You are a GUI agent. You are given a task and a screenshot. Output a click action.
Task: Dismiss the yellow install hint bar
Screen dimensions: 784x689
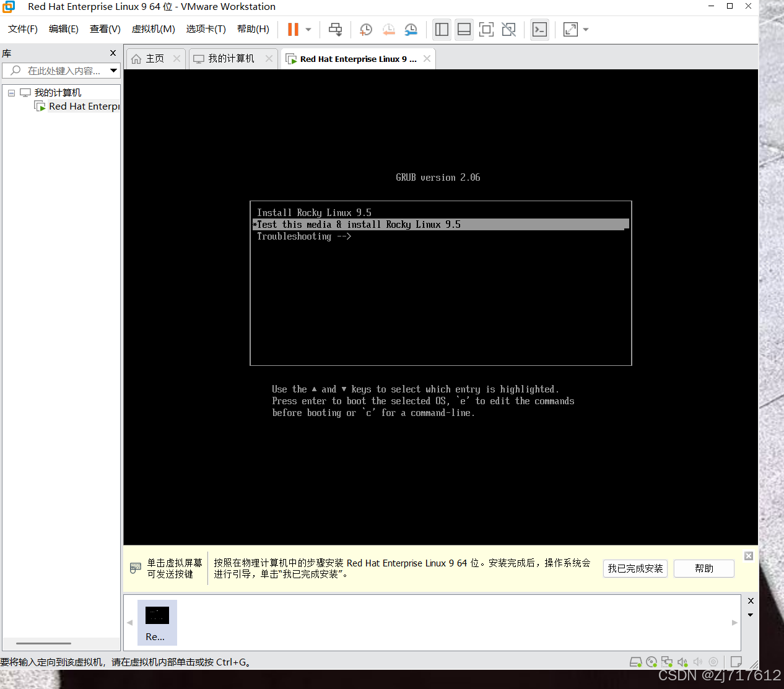[x=749, y=556]
